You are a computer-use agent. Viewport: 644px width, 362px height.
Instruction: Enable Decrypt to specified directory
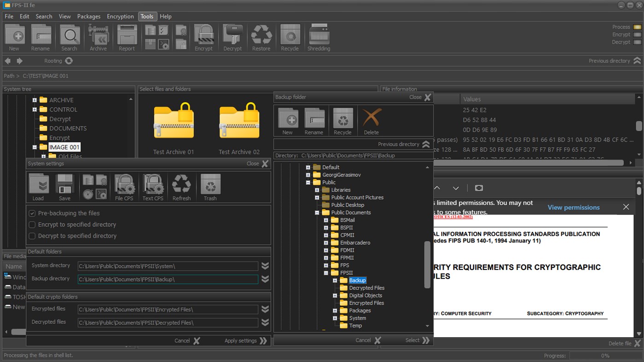point(32,236)
